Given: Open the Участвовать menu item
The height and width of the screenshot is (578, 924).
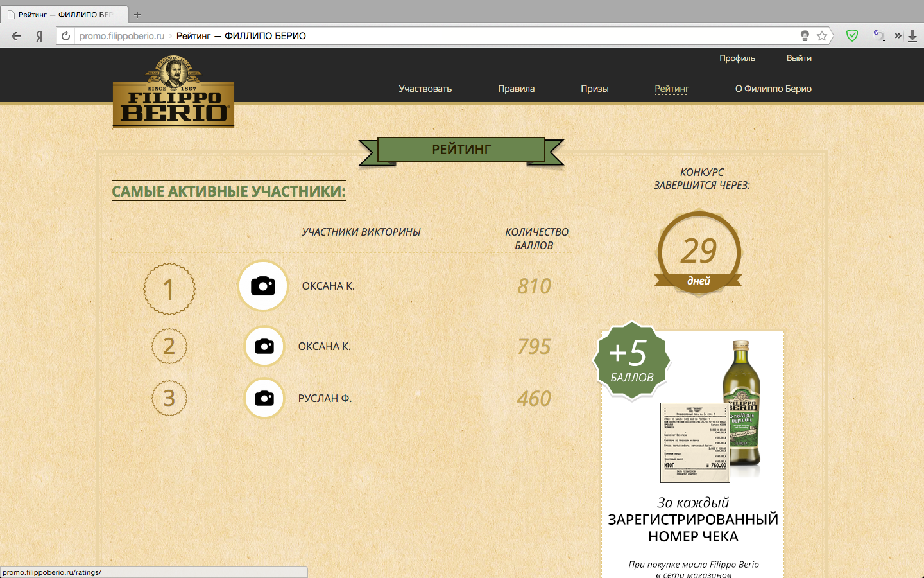Looking at the screenshot, I should [425, 89].
